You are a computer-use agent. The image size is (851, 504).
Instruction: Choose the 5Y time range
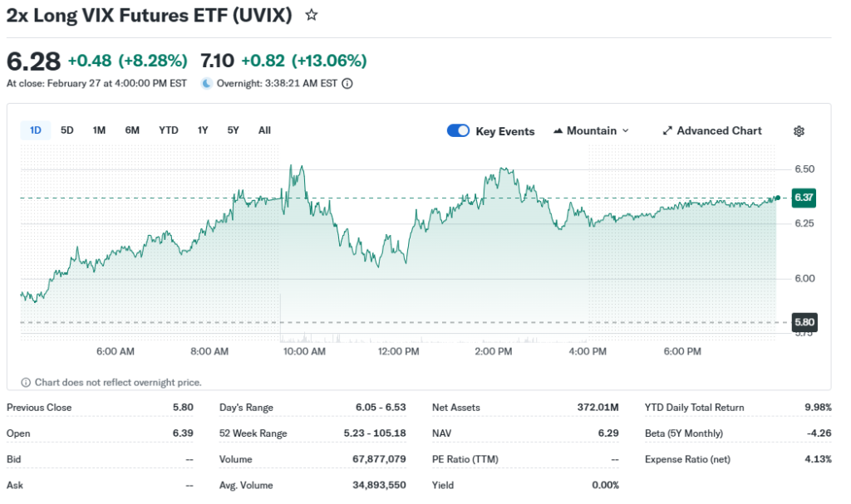coord(234,130)
